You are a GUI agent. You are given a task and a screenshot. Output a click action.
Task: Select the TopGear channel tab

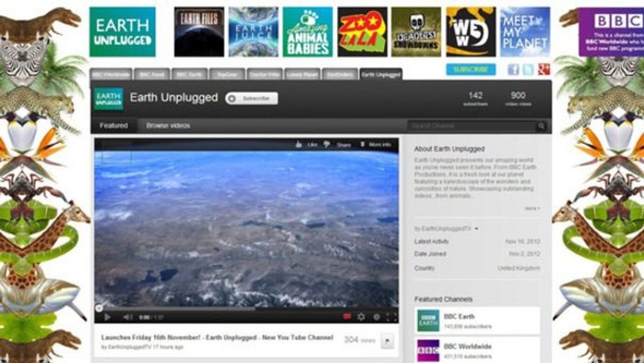pyautogui.click(x=227, y=74)
